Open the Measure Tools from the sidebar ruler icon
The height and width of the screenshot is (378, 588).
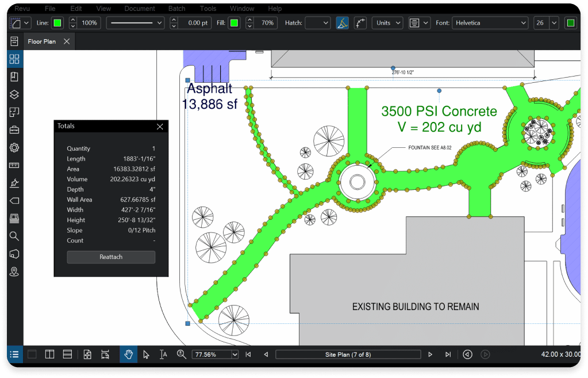[14, 165]
